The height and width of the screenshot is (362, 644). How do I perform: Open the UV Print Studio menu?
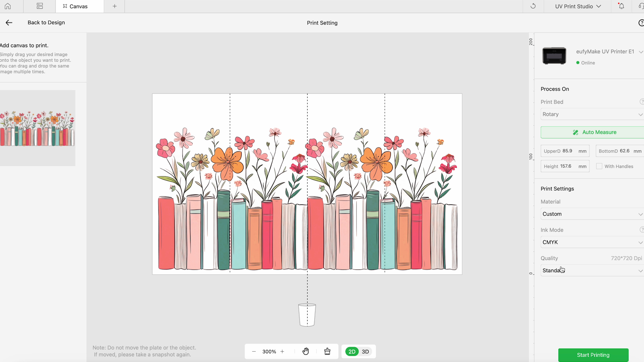pyautogui.click(x=578, y=6)
